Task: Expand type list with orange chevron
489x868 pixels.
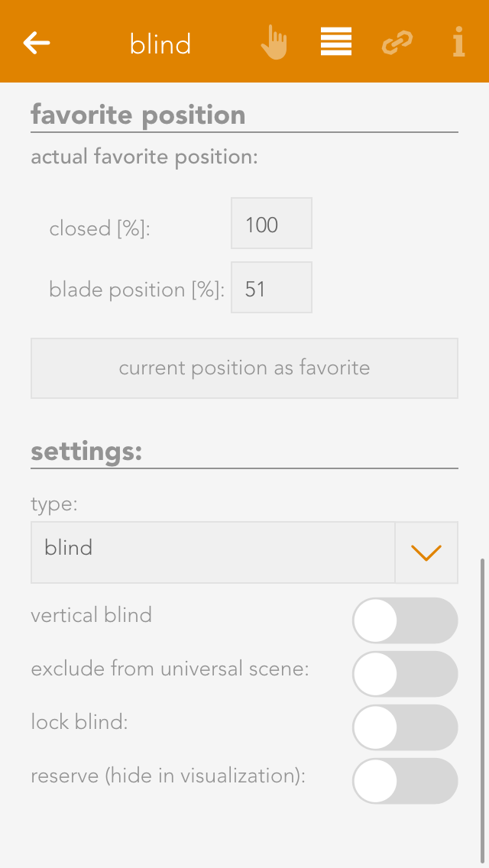Action: coord(426,552)
